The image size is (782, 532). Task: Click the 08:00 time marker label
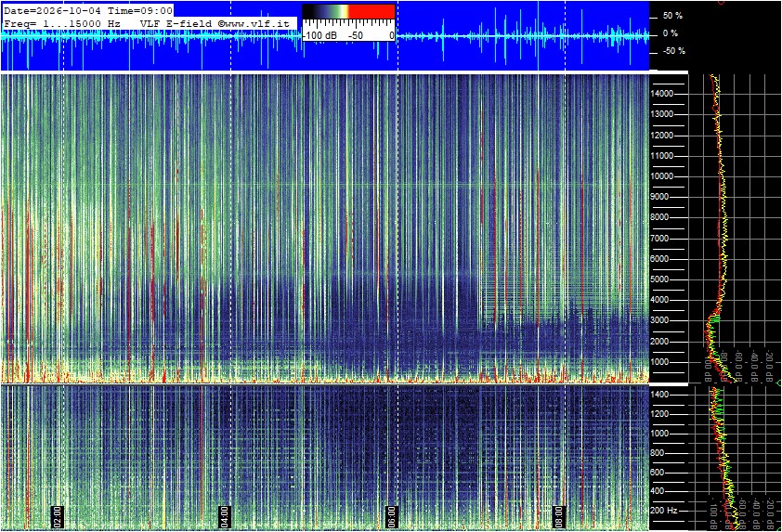pos(558,517)
